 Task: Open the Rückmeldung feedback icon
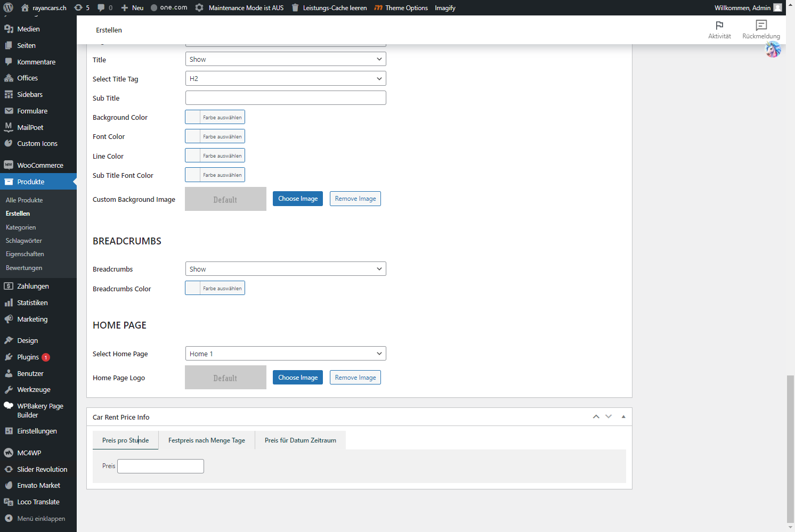tap(761, 25)
